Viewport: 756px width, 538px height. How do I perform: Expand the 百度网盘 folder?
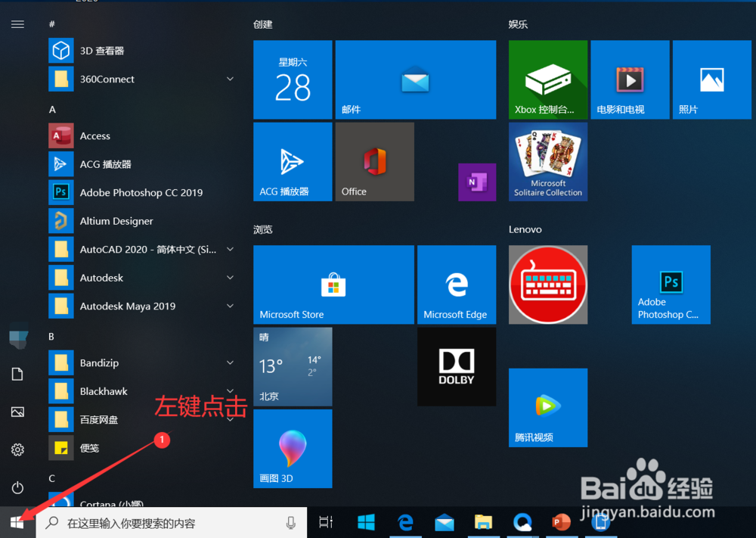(x=143, y=419)
